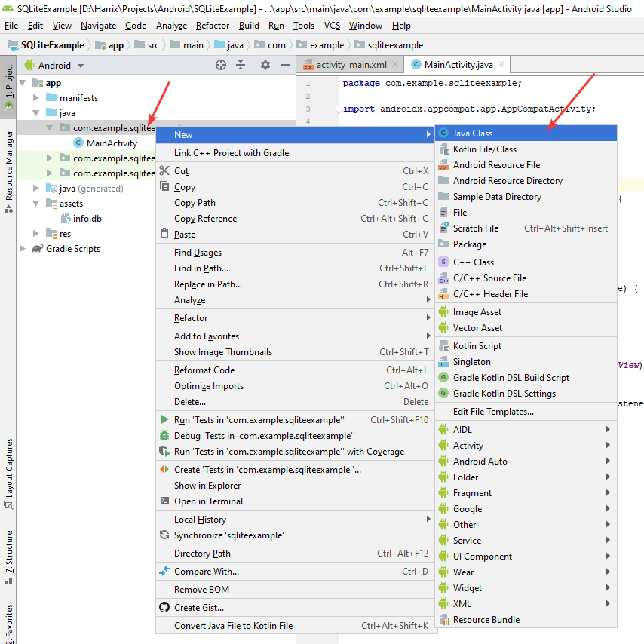The width and height of the screenshot is (644, 644).
Task: Click the Create Gist GitHub icon
Action: (x=165, y=608)
